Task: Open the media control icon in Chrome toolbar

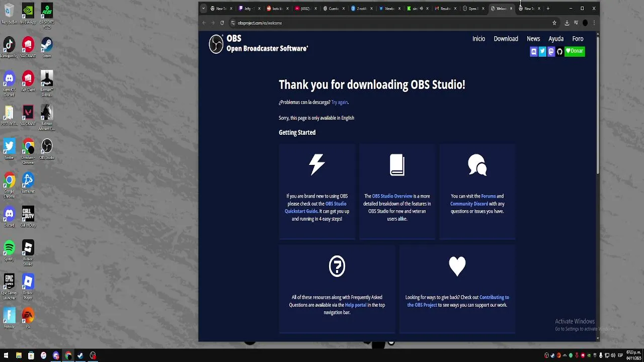Action: pyautogui.click(x=576, y=23)
